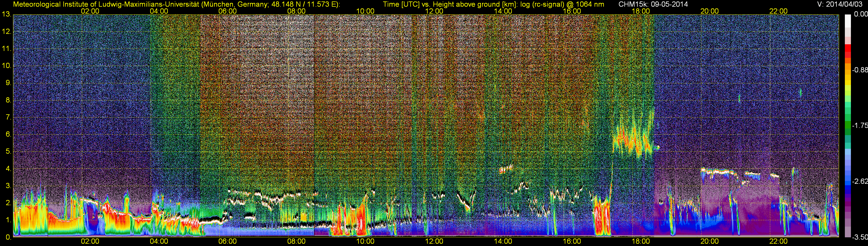Click the 16:00 label on the bottom time axis
868x246 pixels.
coord(572,242)
